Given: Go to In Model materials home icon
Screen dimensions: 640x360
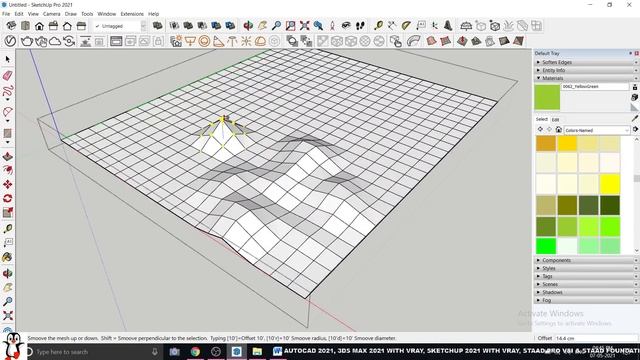Looking at the screenshot, I should (559, 129).
